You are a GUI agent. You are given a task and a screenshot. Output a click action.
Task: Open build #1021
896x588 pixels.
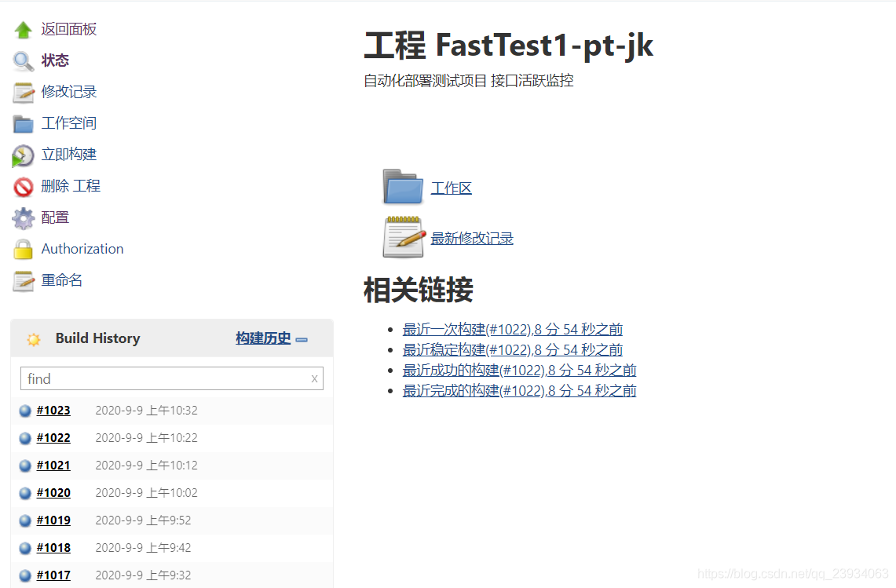[x=53, y=466]
